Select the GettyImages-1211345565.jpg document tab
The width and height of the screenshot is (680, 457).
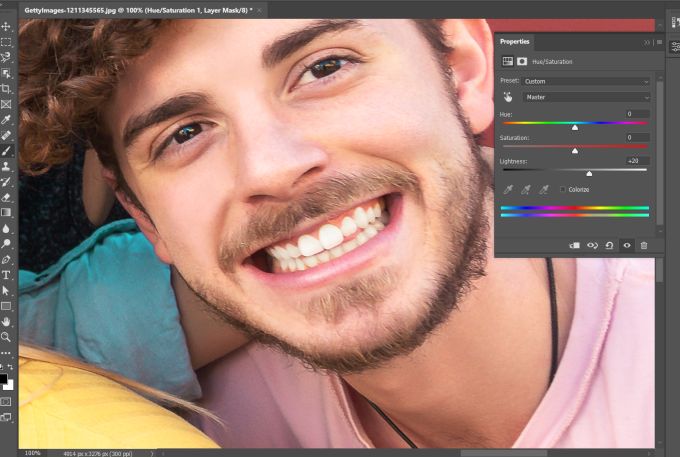click(140, 7)
